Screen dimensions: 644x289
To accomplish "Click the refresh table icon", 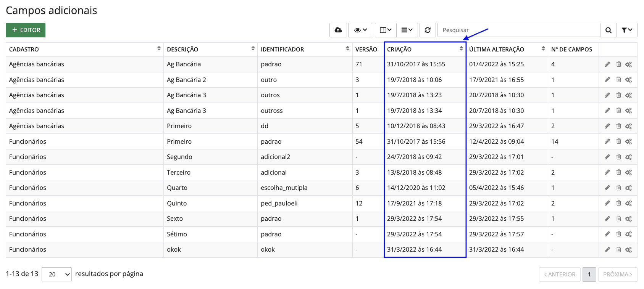I will coord(428,30).
